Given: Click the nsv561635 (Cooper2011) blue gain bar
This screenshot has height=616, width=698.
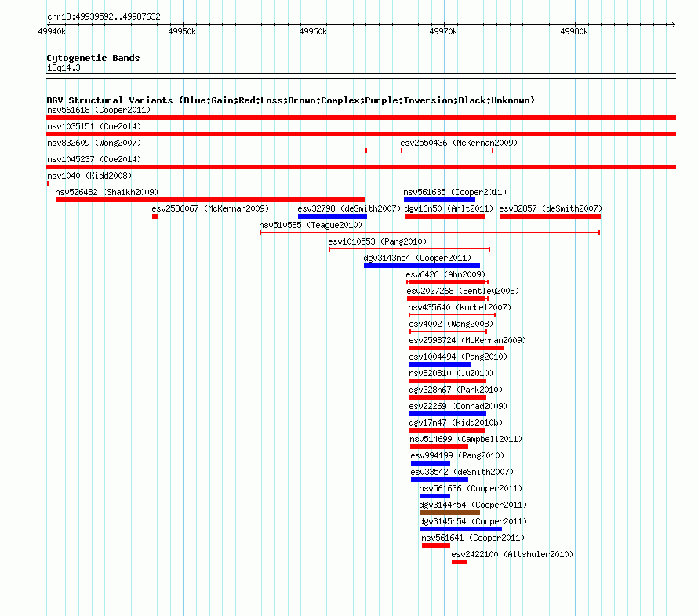Looking at the screenshot, I should 439,200.
